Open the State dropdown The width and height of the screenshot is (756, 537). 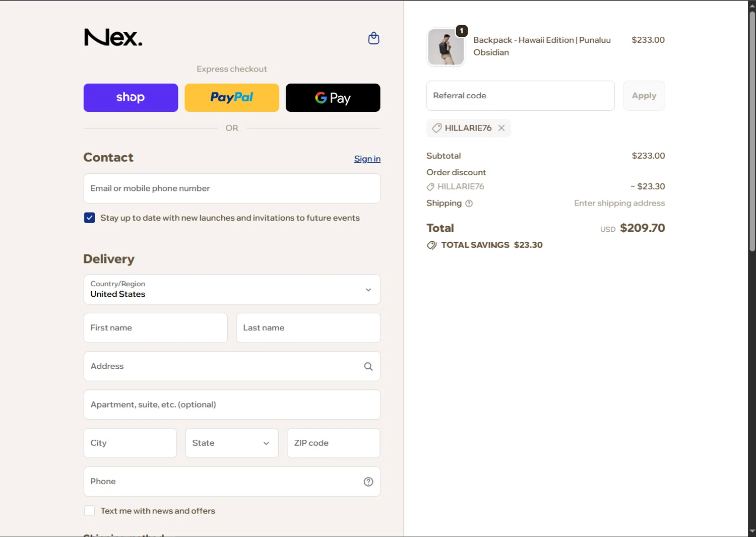point(232,443)
